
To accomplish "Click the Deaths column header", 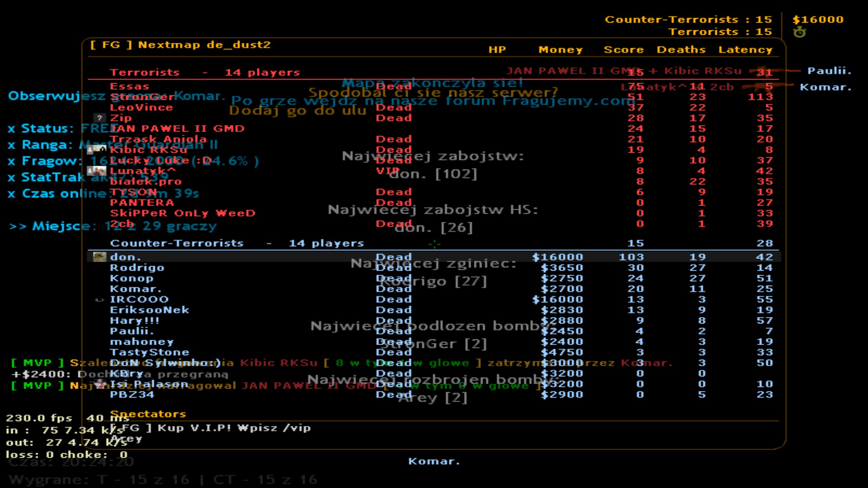I will (681, 50).
